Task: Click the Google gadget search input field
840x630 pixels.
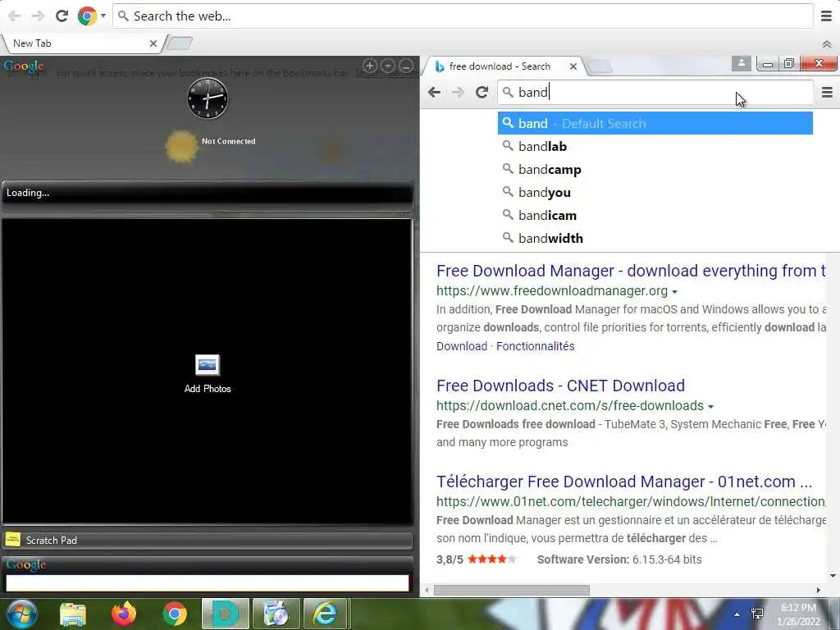Action: [x=208, y=583]
